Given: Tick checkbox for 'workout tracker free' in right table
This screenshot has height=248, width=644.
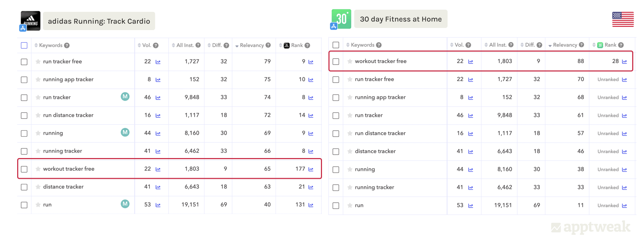Looking at the screenshot, I should (336, 62).
